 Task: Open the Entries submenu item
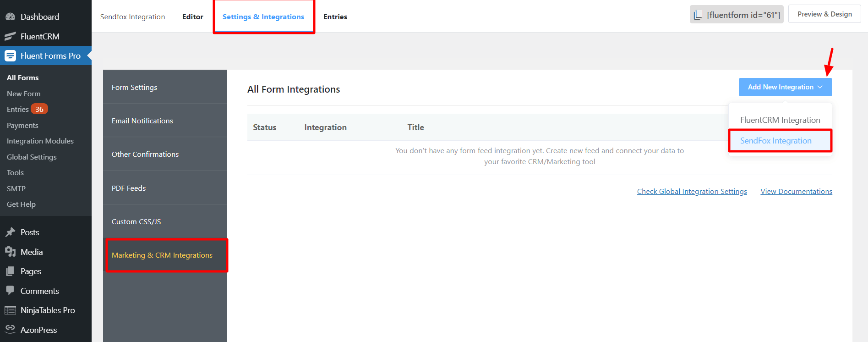(x=17, y=109)
